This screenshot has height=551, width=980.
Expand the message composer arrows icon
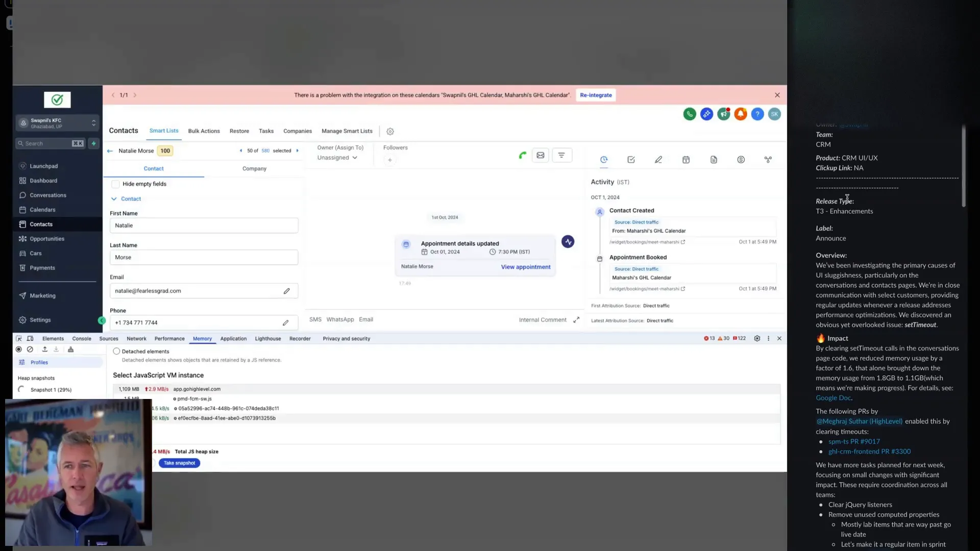[x=576, y=320]
